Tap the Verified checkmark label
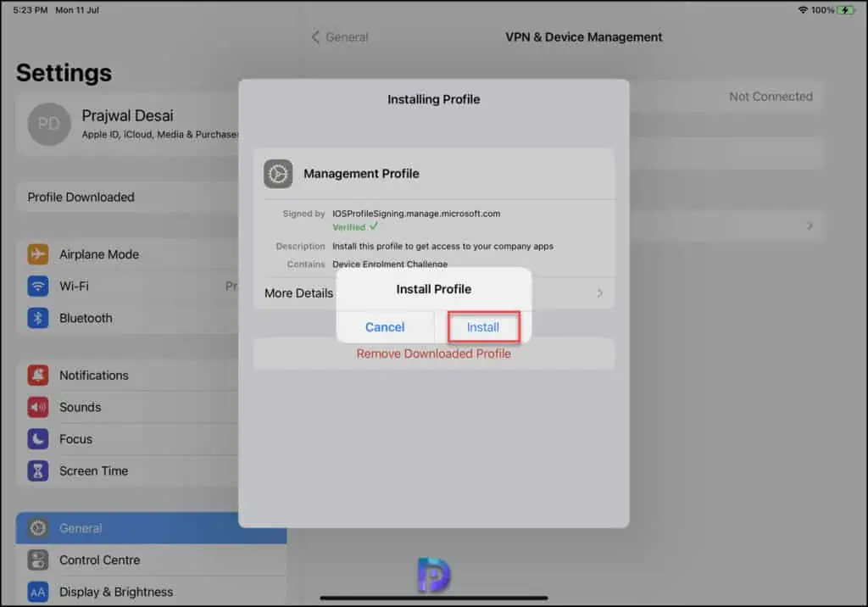The height and width of the screenshot is (607, 868). 355,226
